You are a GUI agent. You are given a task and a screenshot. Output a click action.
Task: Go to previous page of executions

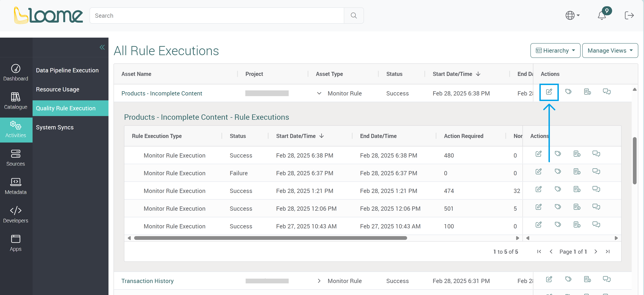[551, 251]
